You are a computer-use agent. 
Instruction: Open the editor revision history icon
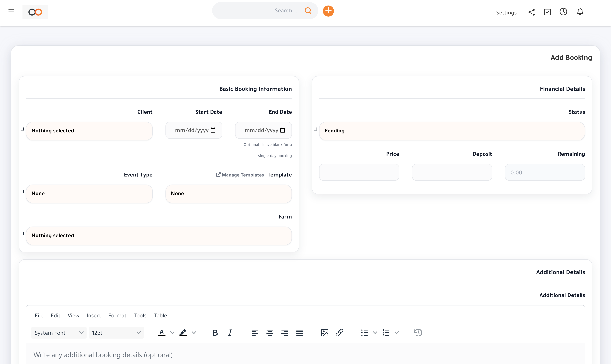pyautogui.click(x=418, y=333)
